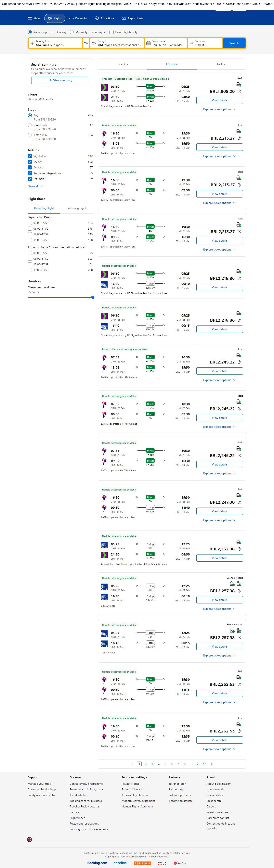Click the baggage icon on the cheapest flight
This screenshot has width=274, height=868.
(239, 85)
